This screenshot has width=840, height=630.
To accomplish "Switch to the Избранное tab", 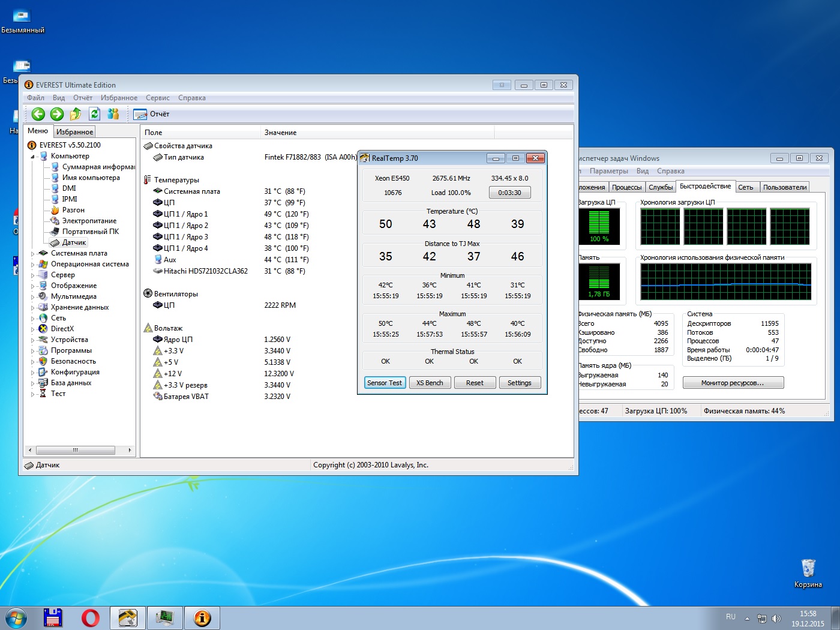I will coord(74,132).
